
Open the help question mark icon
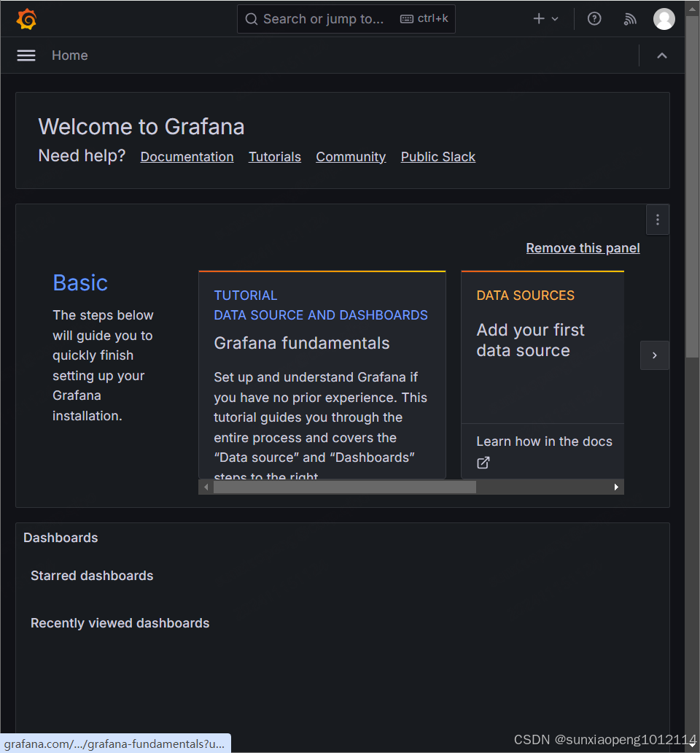coord(594,19)
